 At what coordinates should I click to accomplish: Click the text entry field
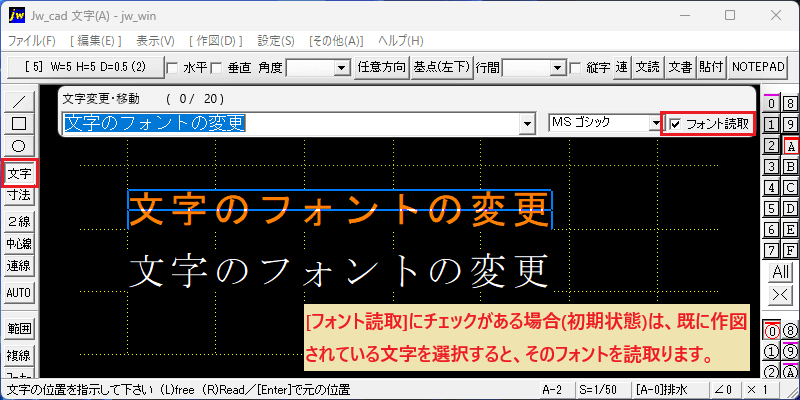[x=291, y=123]
